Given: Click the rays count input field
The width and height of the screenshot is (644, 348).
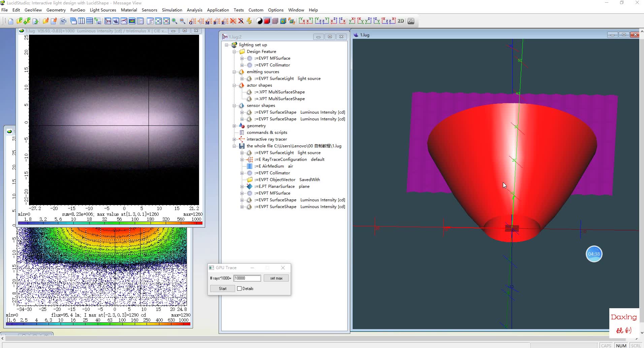Looking at the screenshot, I should (247, 278).
